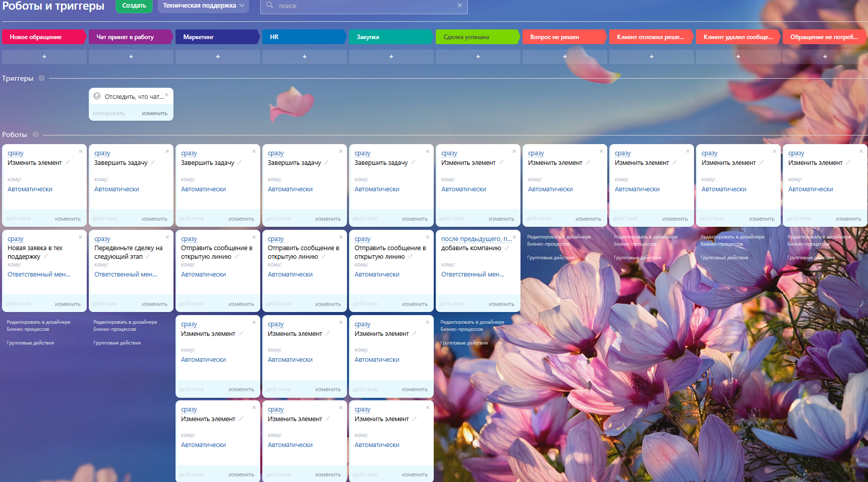Click изменить on "Новая заявка в тех поддержку" robot
The image size is (868, 482).
tap(68, 304)
